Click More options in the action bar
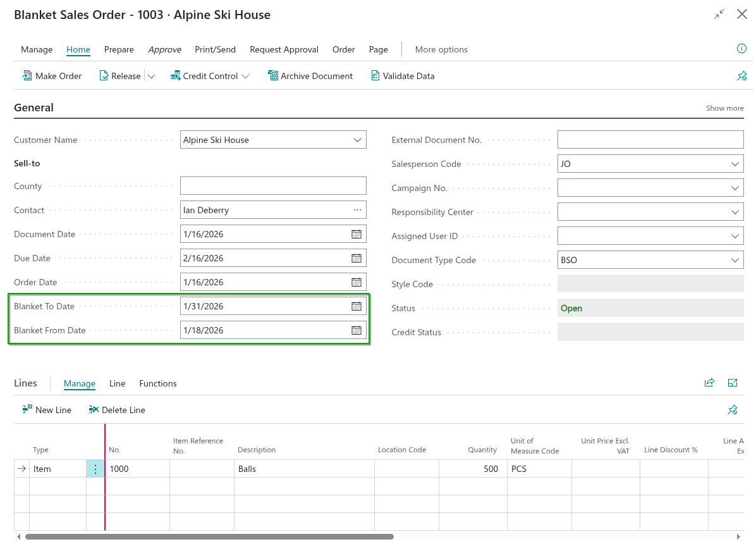 [441, 49]
